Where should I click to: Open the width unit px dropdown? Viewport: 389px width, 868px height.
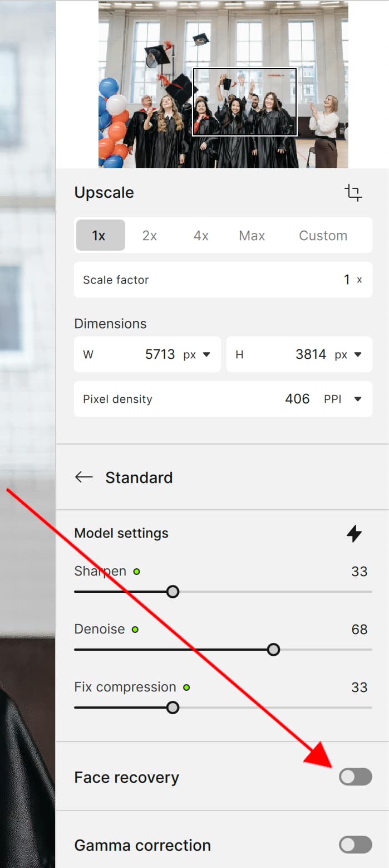[198, 354]
